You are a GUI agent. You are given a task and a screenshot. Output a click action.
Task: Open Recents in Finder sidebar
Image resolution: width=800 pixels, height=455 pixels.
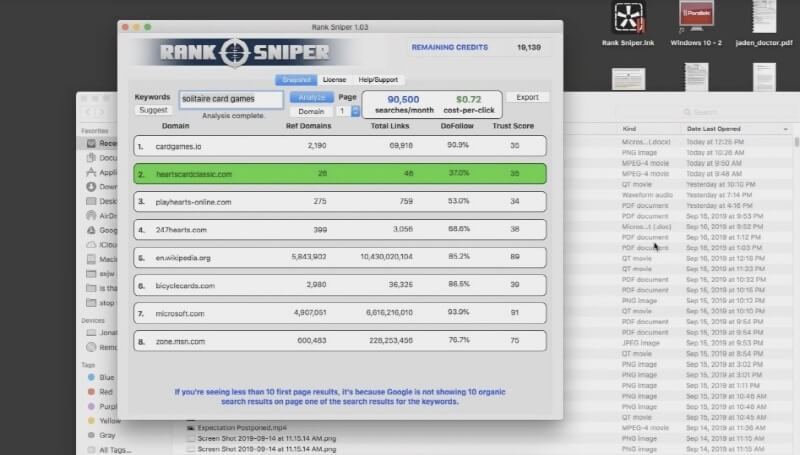[x=101, y=143]
